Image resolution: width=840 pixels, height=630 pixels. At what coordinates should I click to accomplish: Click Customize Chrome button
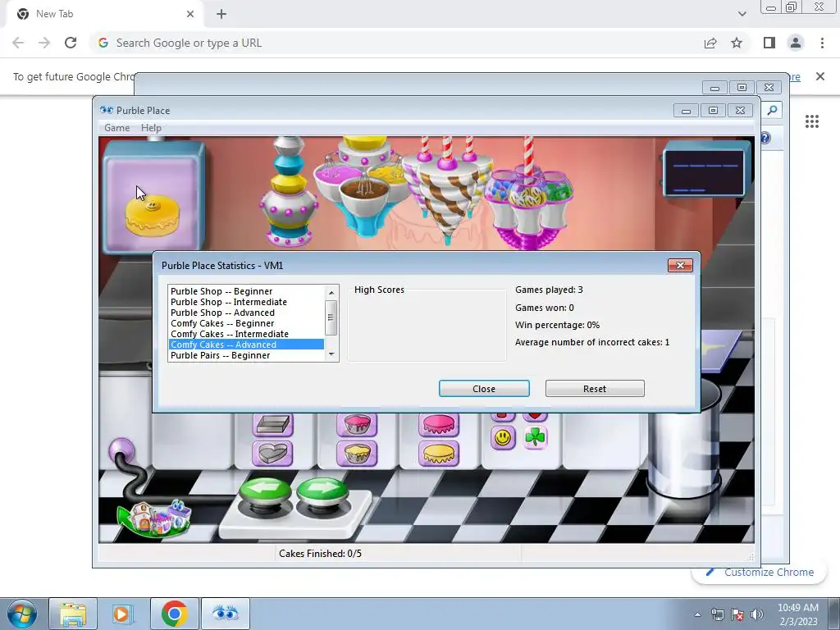click(760, 572)
